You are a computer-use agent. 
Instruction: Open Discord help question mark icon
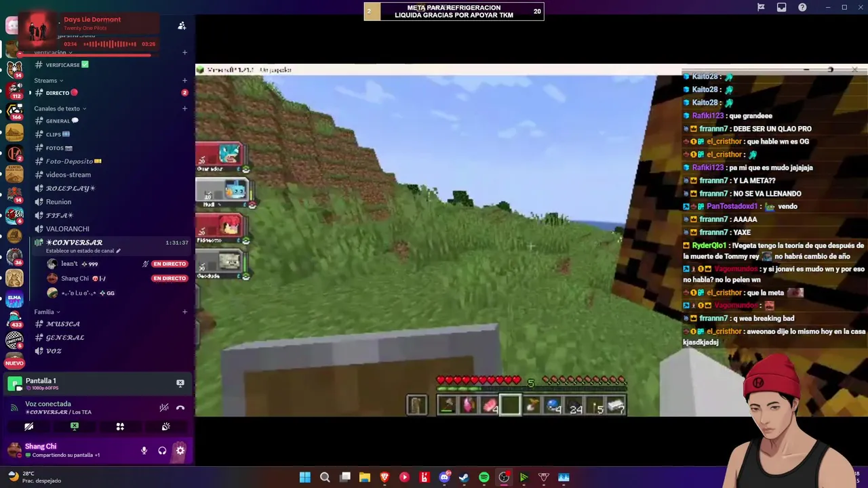pos(802,7)
